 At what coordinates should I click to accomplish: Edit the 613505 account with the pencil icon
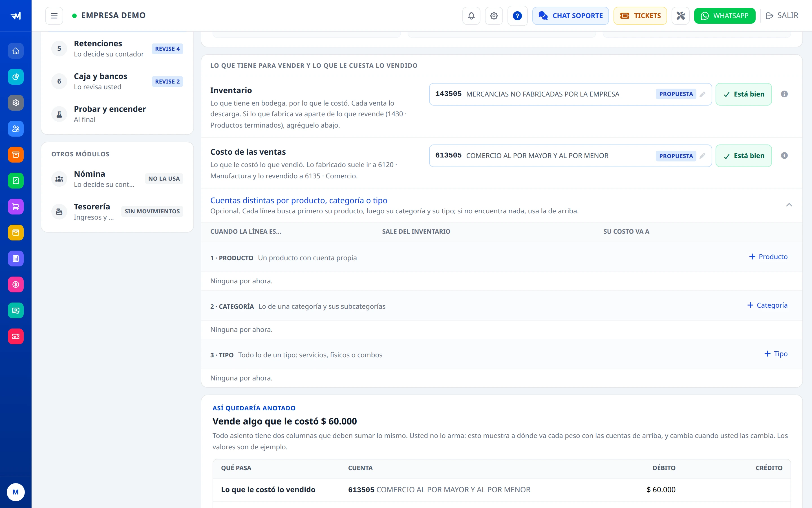[x=702, y=156]
